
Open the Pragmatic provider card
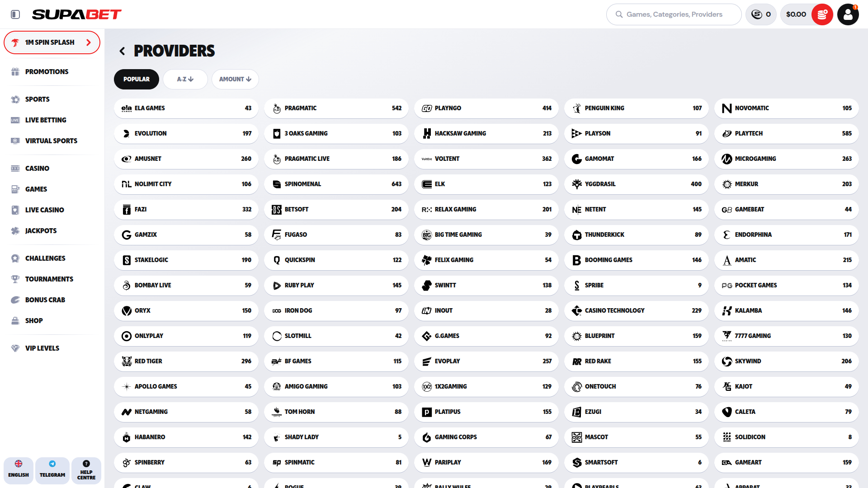336,108
